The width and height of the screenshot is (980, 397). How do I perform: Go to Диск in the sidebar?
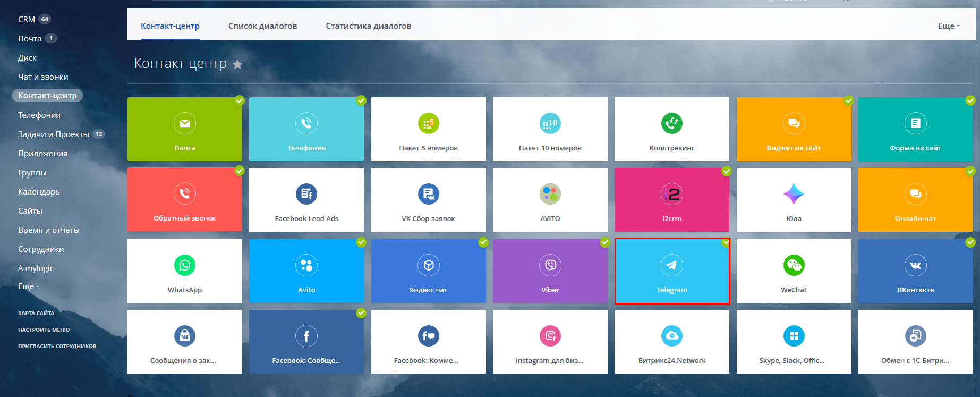tap(27, 58)
